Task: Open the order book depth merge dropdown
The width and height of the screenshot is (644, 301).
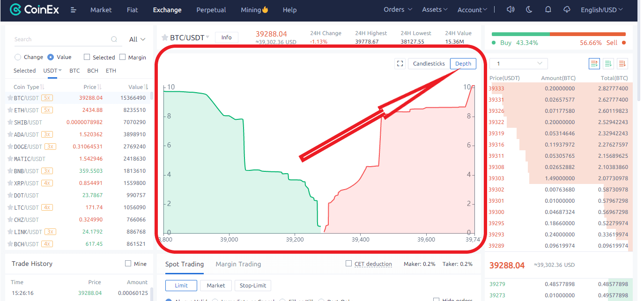Action: [518, 63]
